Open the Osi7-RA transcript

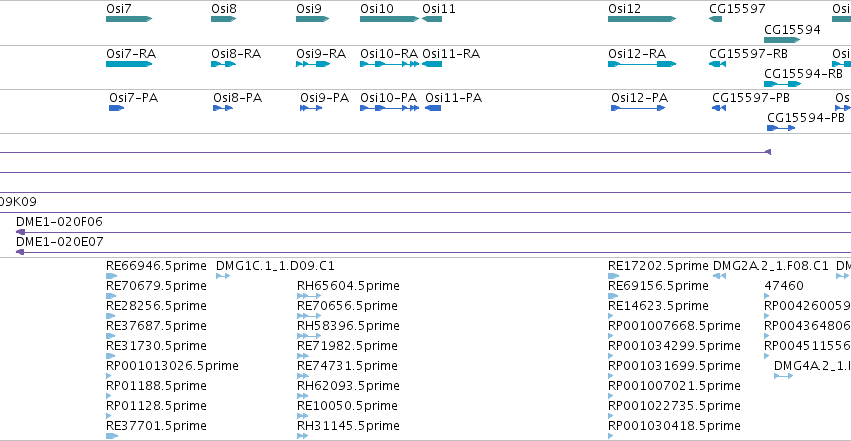(129, 64)
